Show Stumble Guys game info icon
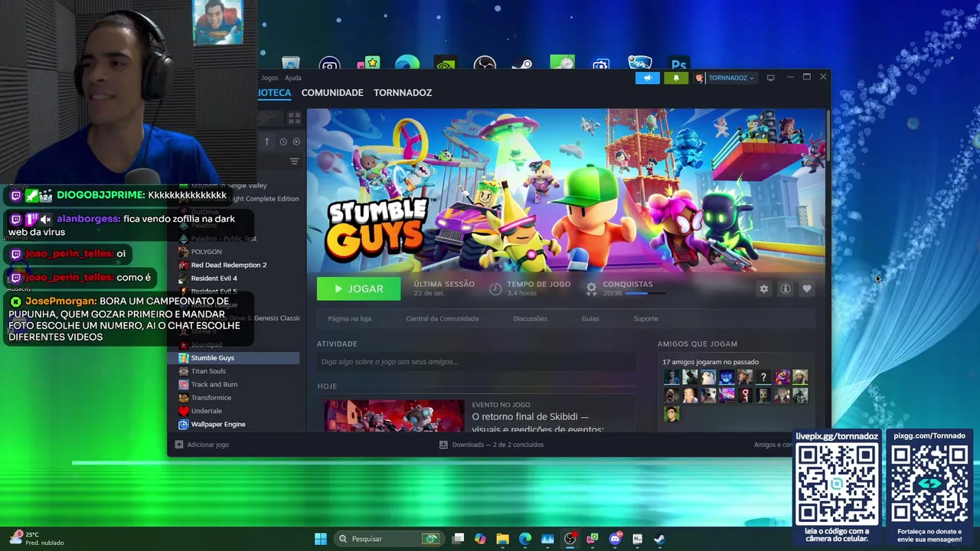The width and height of the screenshot is (980, 551). pyautogui.click(x=785, y=289)
